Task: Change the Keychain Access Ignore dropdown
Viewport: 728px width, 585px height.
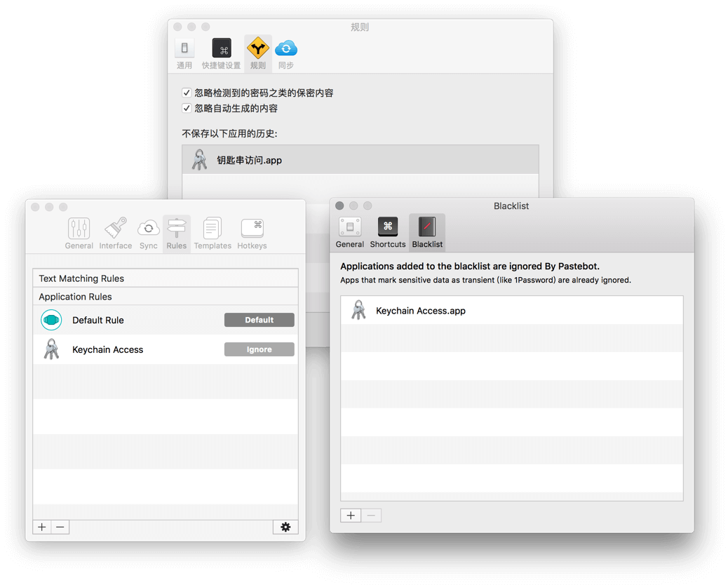Action: click(259, 349)
